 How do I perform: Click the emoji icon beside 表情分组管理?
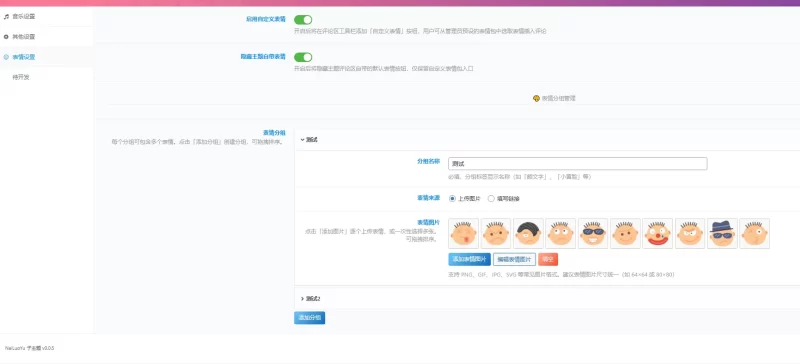(536, 98)
